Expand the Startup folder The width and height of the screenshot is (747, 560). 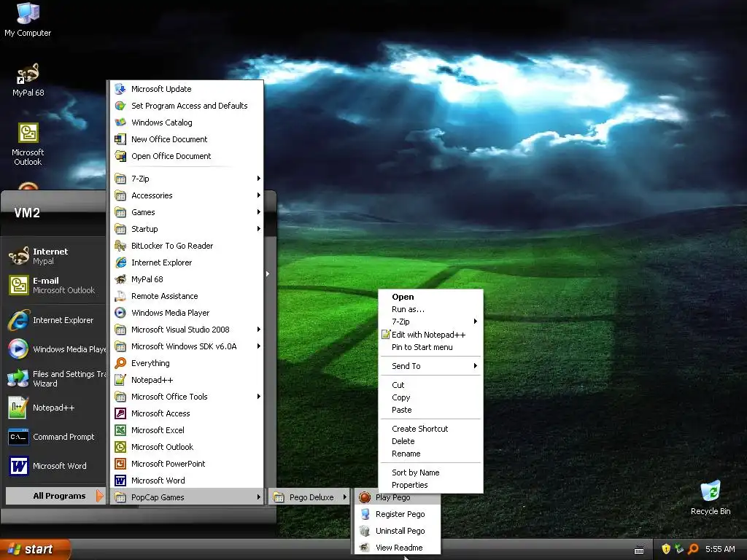(187, 228)
